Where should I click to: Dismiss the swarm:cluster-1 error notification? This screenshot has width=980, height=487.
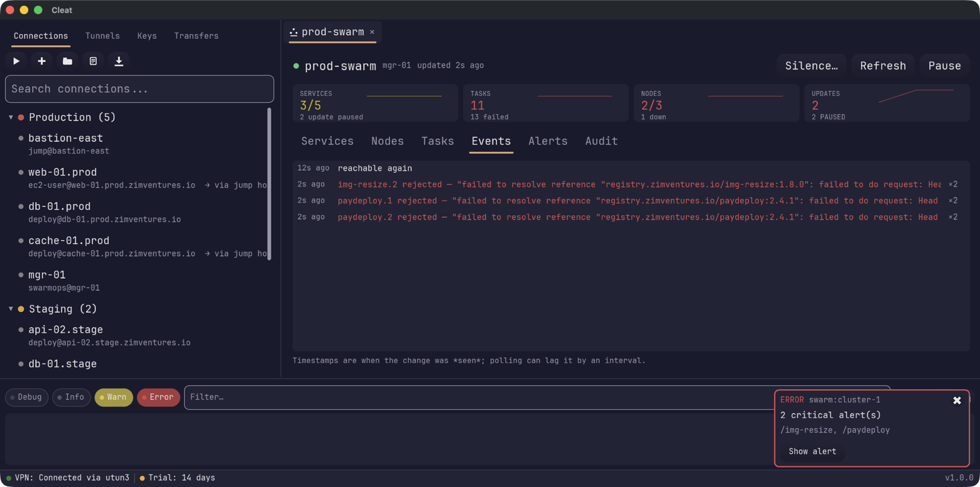coord(957,400)
